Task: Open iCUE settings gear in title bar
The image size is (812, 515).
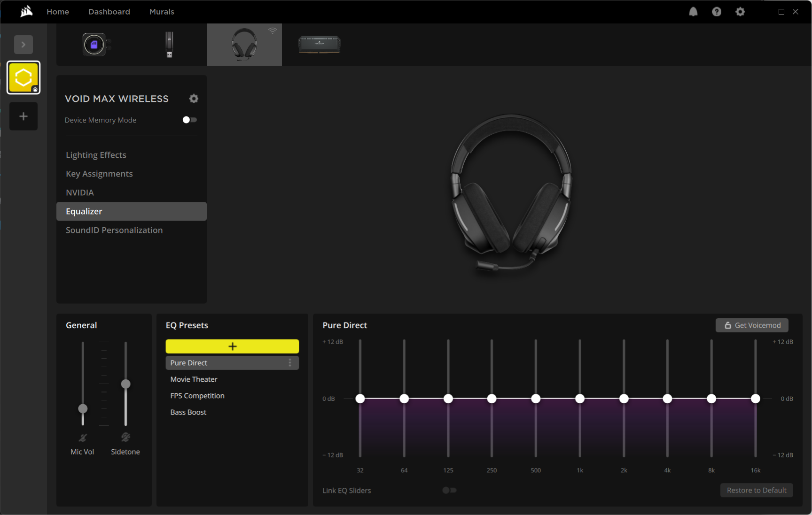Action: pyautogui.click(x=740, y=12)
